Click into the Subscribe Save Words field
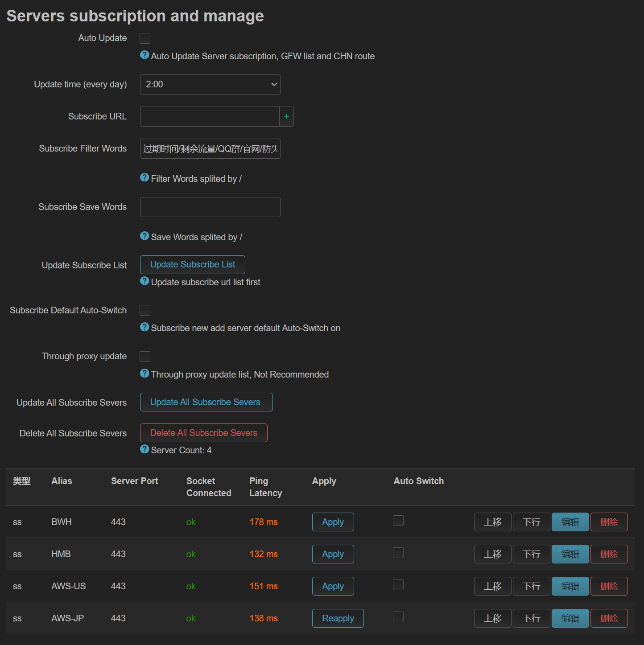The image size is (644, 645). pyautogui.click(x=210, y=207)
